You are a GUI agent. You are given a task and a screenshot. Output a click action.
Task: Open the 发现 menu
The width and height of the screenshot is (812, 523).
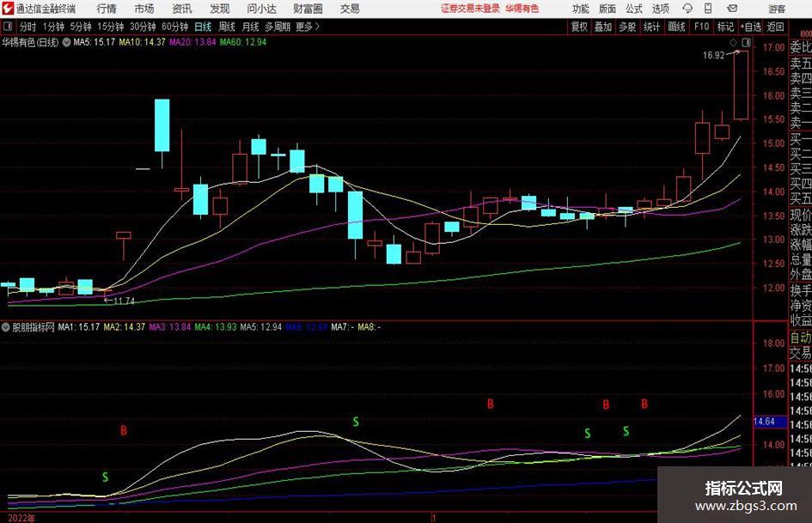pos(220,9)
